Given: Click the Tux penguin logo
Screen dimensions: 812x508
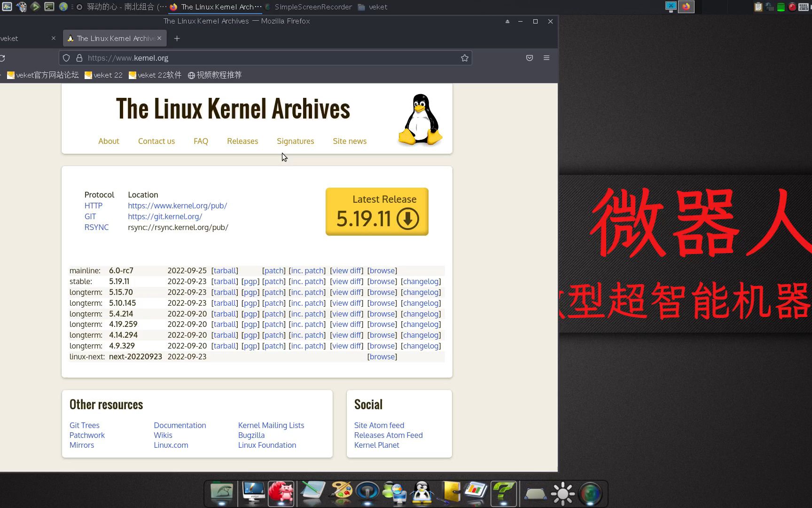Looking at the screenshot, I should tap(420, 119).
